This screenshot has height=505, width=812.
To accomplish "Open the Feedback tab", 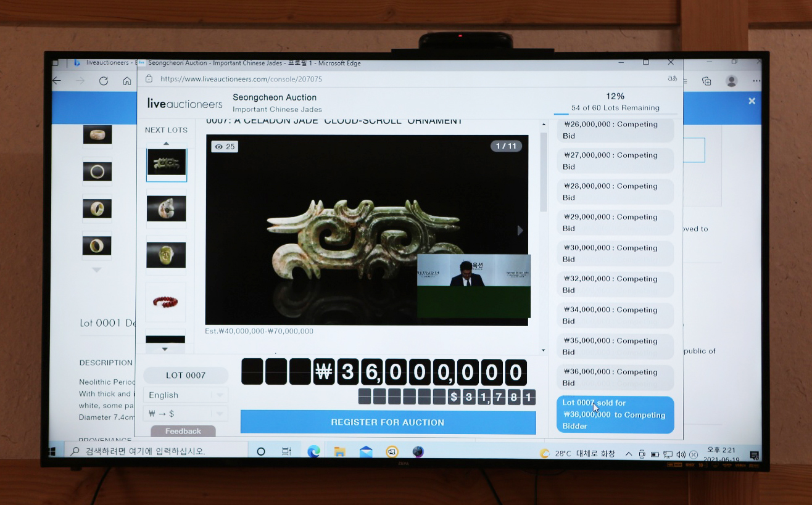I will 183,431.
